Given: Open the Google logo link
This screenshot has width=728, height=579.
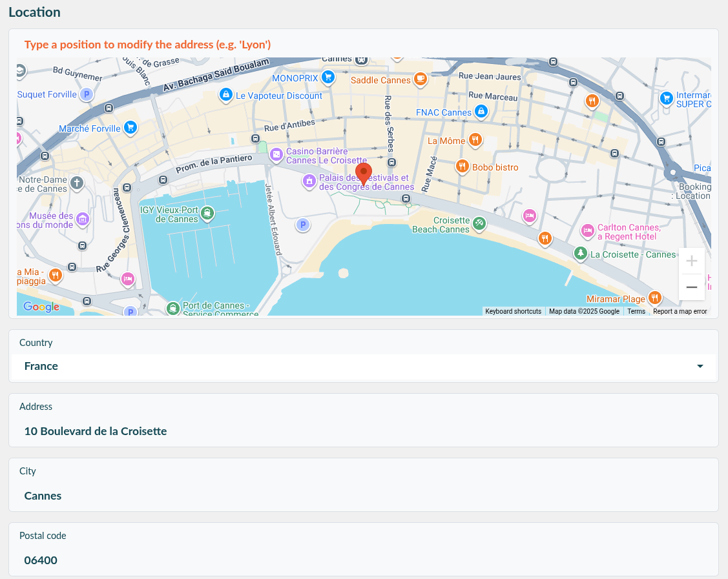Looking at the screenshot, I should click(x=41, y=307).
